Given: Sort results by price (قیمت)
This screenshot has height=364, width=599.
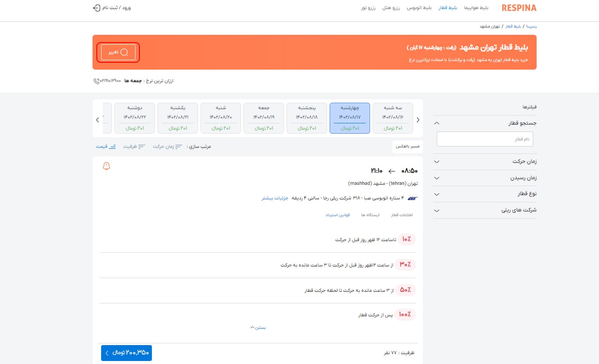Looking at the screenshot, I should click(106, 147).
